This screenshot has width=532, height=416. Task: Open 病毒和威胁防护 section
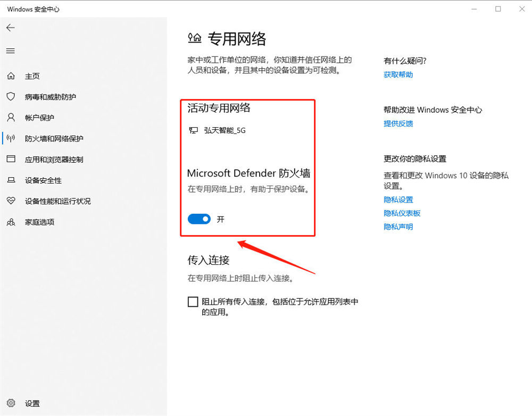click(x=50, y=97)
